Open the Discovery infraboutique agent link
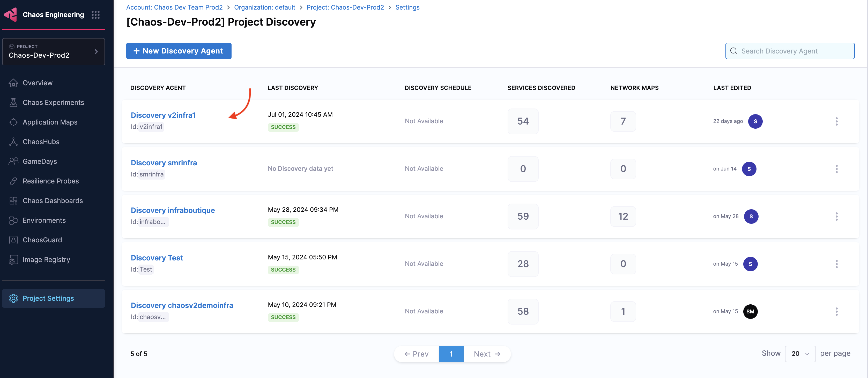The width and height of the screenshot is (868, 378). click(173, 210)
